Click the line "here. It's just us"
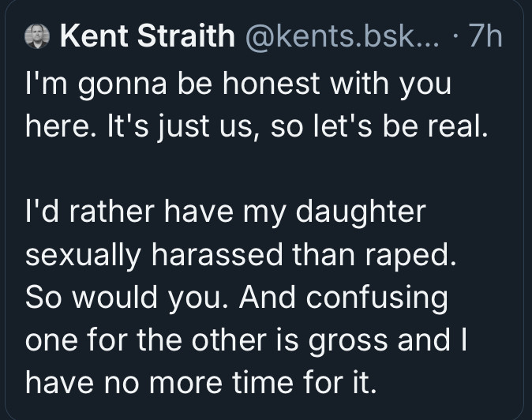 tap(257, 127)
